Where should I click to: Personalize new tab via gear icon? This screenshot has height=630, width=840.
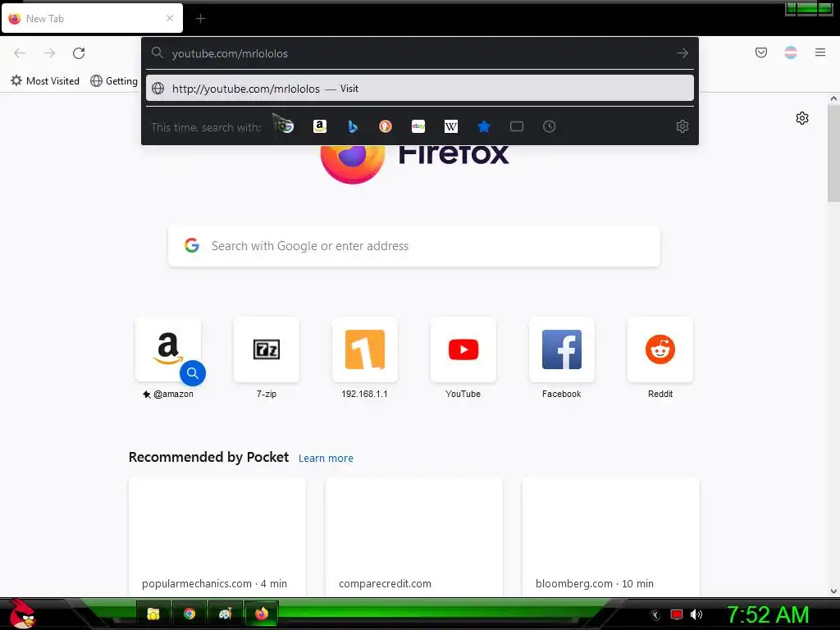[x=802, y=118]
